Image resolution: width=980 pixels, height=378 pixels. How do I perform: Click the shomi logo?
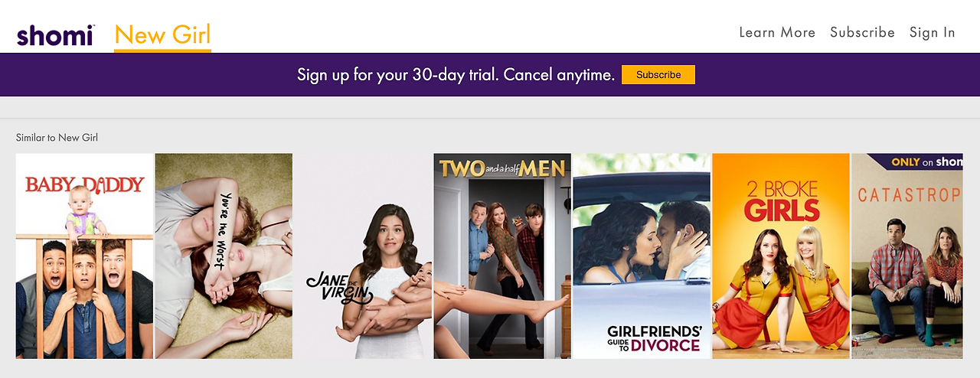coord(55,35)
